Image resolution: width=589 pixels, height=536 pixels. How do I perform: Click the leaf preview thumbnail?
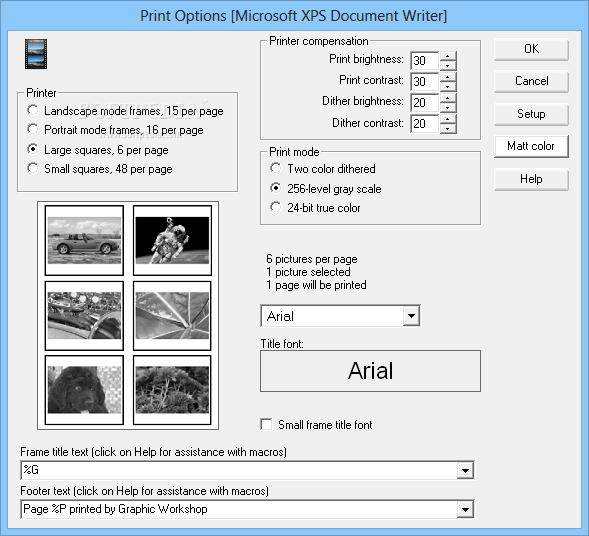(172, 316)
